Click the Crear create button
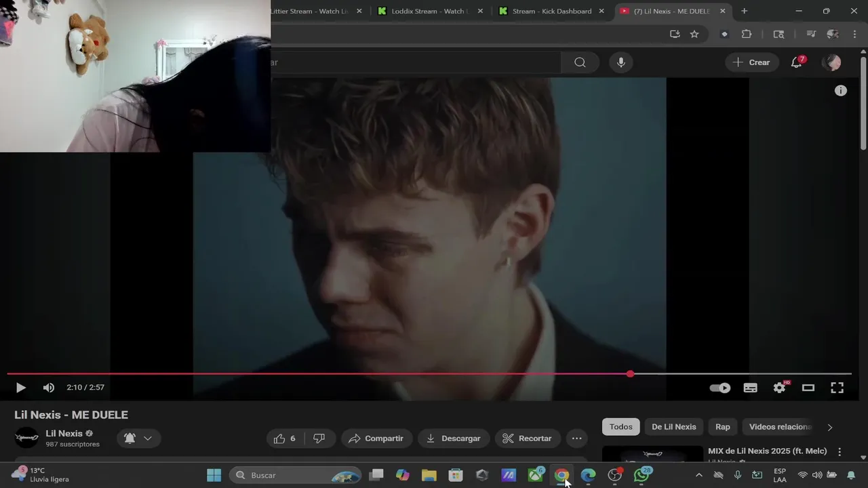Screen dimensions: 868x488 (x=751, y=62)
